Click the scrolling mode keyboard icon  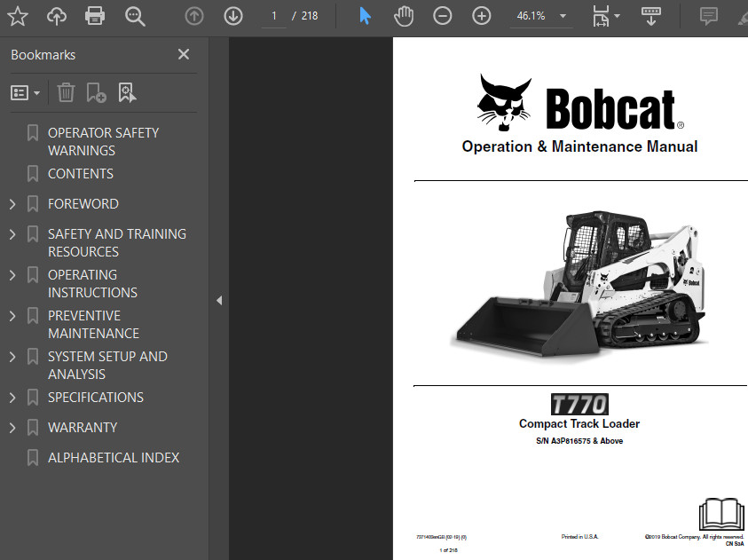coord(650,16)
